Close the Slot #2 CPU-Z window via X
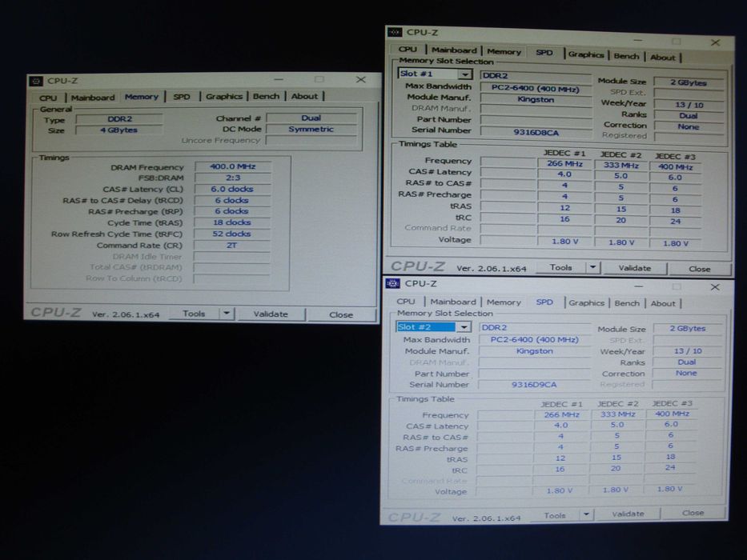 pos(715,287)
